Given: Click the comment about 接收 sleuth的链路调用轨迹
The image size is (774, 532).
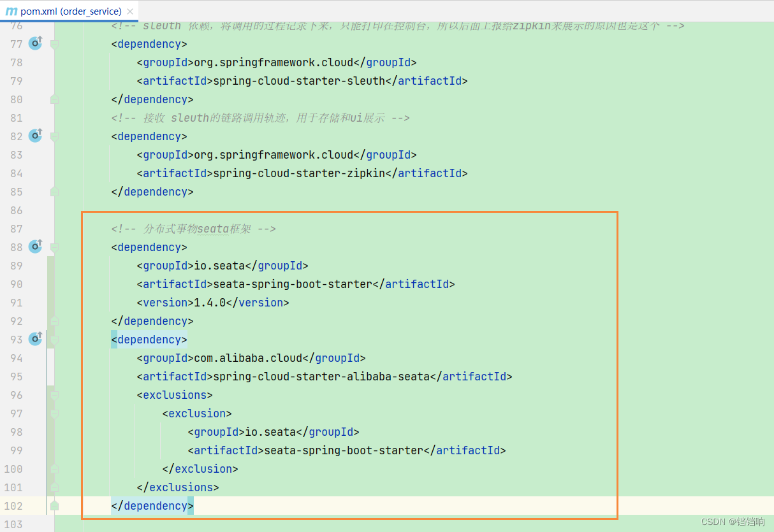Looking at the screenshot, I should click(260, 118).
